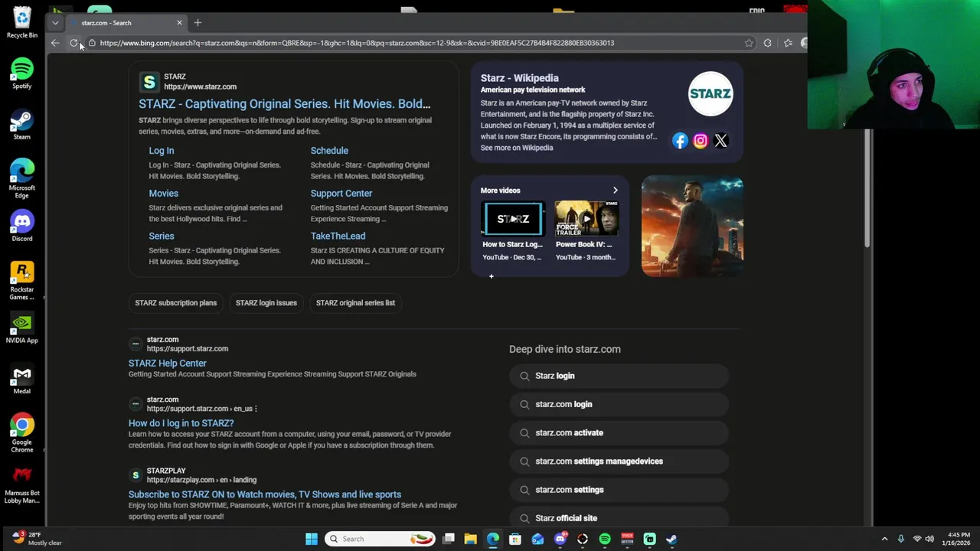Play the How to Starz Log video thumbnail
980x551 pixels.
tap(513, 219)
